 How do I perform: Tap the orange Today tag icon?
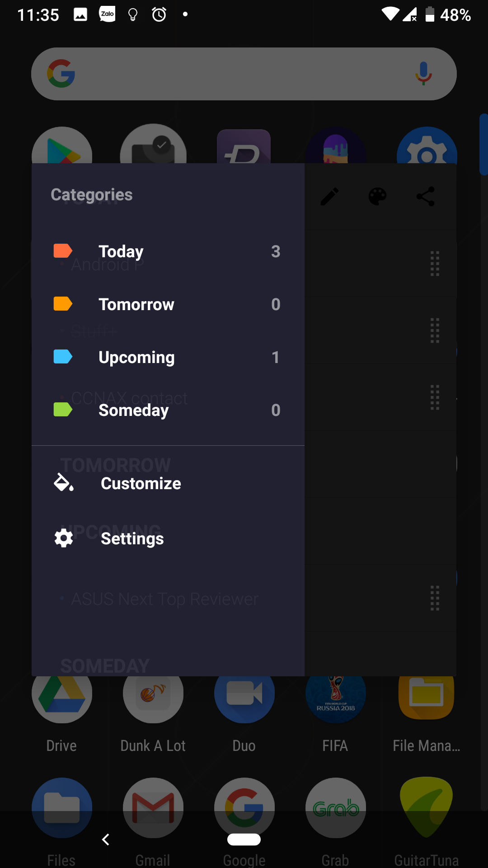(63, 251)
